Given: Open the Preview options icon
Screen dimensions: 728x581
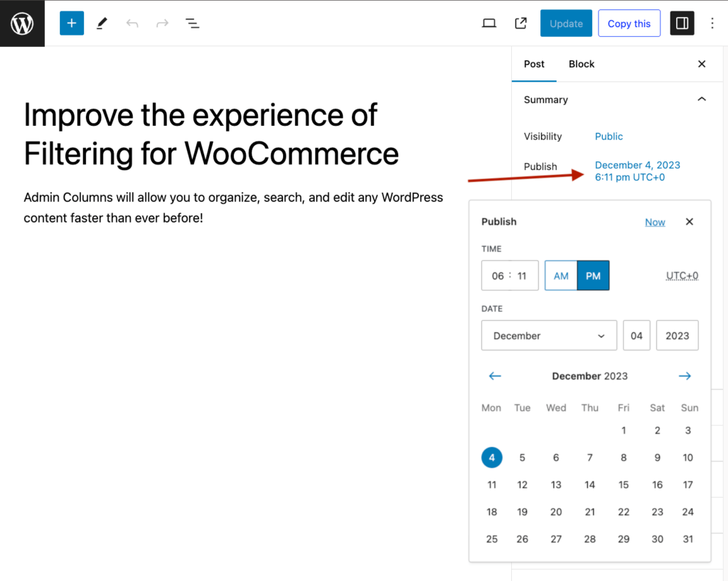Looking at the screenshot, I should (x=488, y=23).
